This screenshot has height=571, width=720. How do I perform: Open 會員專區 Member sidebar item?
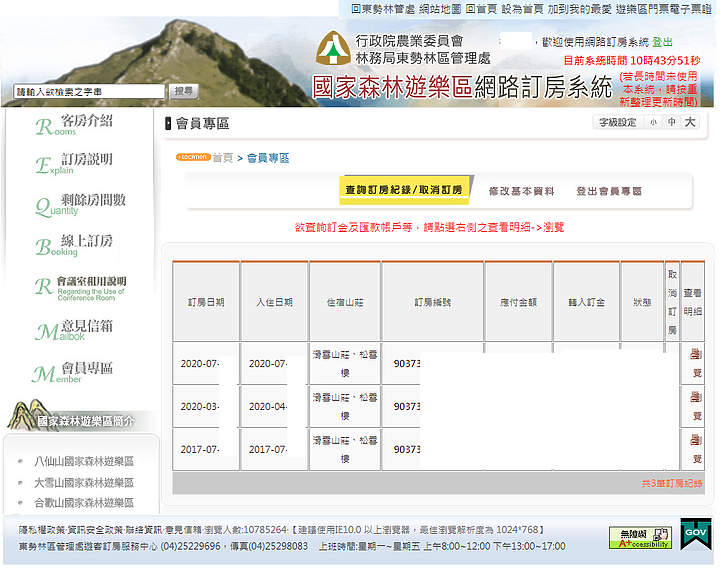pos(73,372)
